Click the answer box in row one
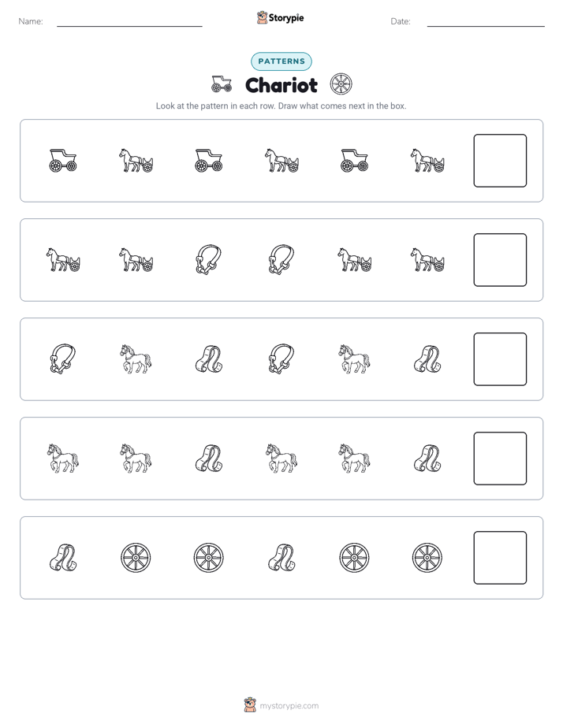This screenshot has width=563, height=728. tap(500, 161)
